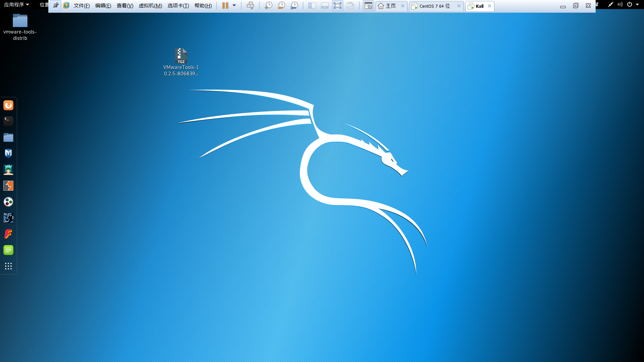Switch to the CentOS 7 64 位 tab
This screenshot has width=644, height=362.
pos(436,6)
